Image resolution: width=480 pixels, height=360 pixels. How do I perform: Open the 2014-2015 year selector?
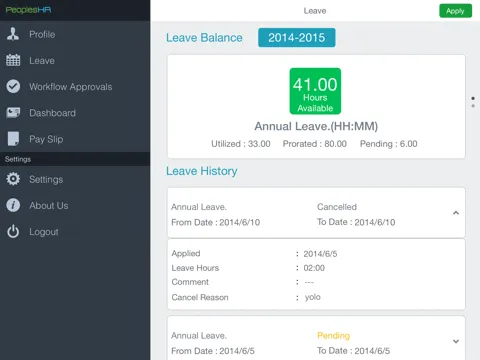coord(297,38)
